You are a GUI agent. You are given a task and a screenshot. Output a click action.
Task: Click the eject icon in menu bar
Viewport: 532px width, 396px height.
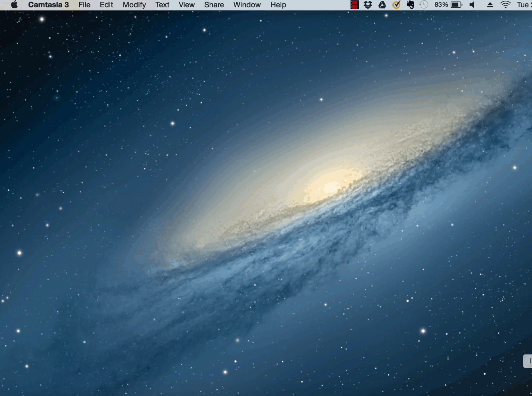tap(490, 5)
